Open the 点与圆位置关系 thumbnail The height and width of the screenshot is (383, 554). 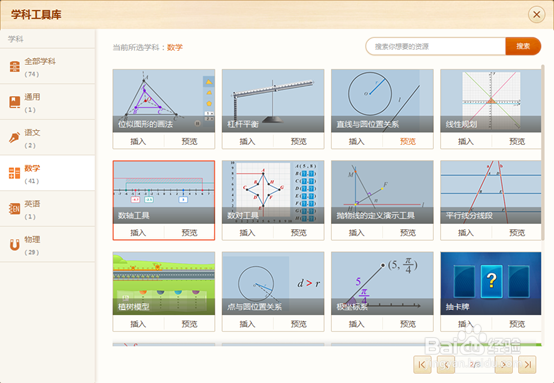click(273, 283)
